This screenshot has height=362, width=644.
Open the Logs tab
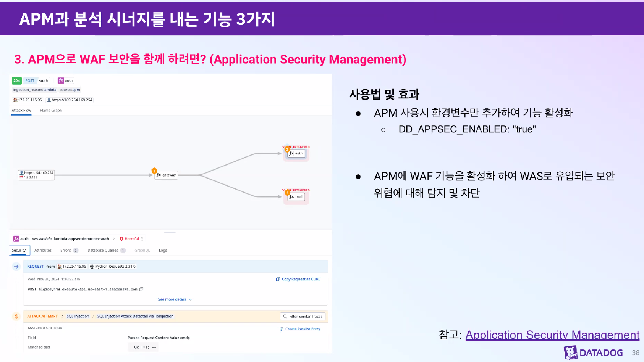click(163, 250)
